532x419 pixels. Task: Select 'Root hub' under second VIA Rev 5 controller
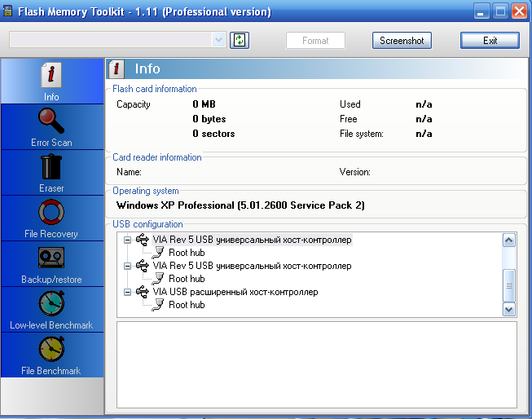[187, 279]
